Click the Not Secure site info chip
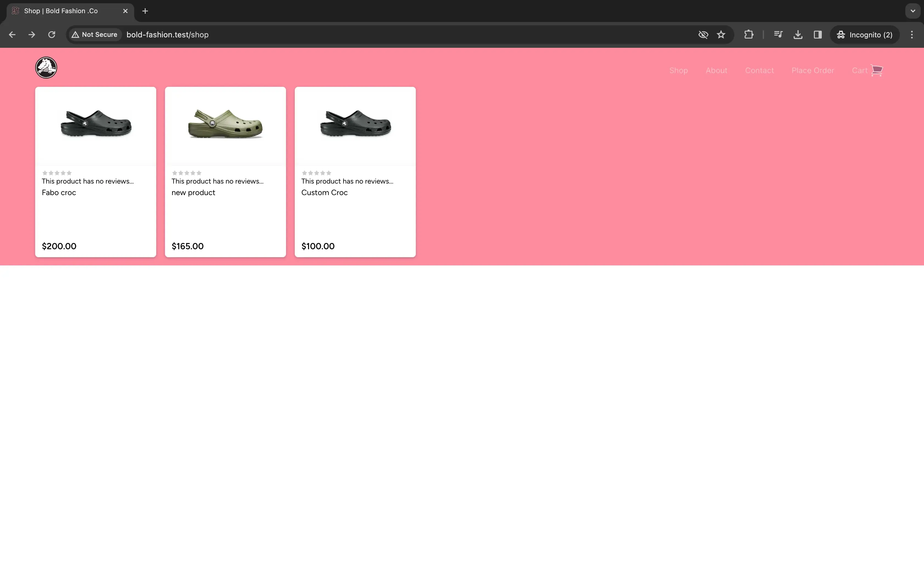 [94, 35]
